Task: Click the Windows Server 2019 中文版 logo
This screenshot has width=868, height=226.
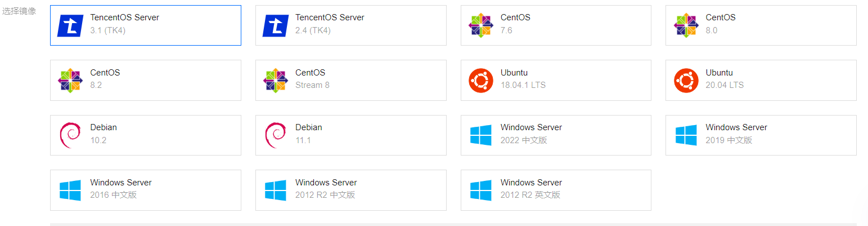Action: [686, 135]
